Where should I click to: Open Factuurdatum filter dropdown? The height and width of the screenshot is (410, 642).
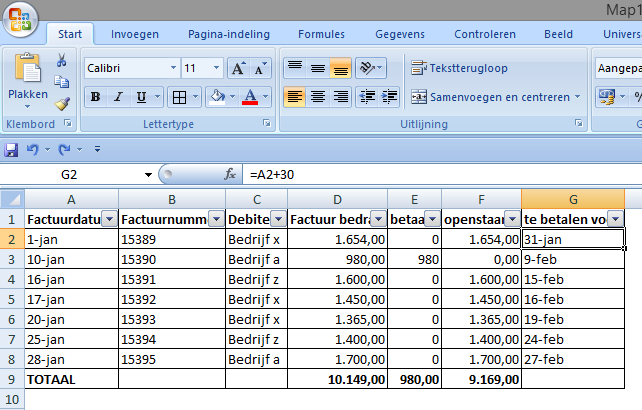click(x=109, y=220)
